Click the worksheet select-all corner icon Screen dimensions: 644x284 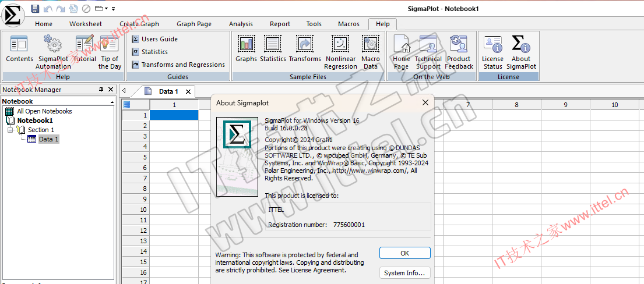click(127, 105)
